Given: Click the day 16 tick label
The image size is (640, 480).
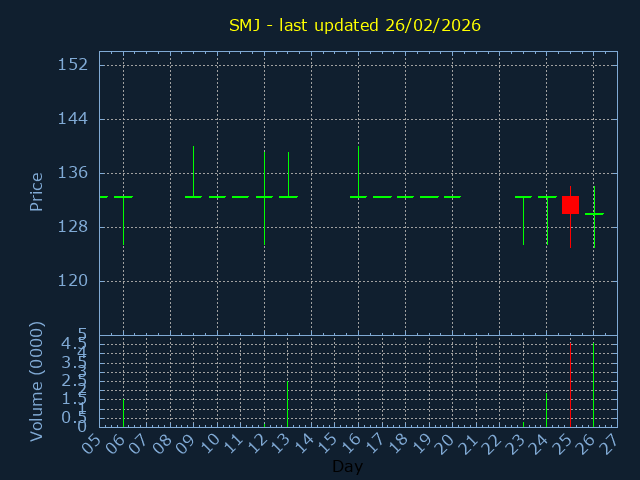Looking at the screenshot, I should [x=352, y=441].
